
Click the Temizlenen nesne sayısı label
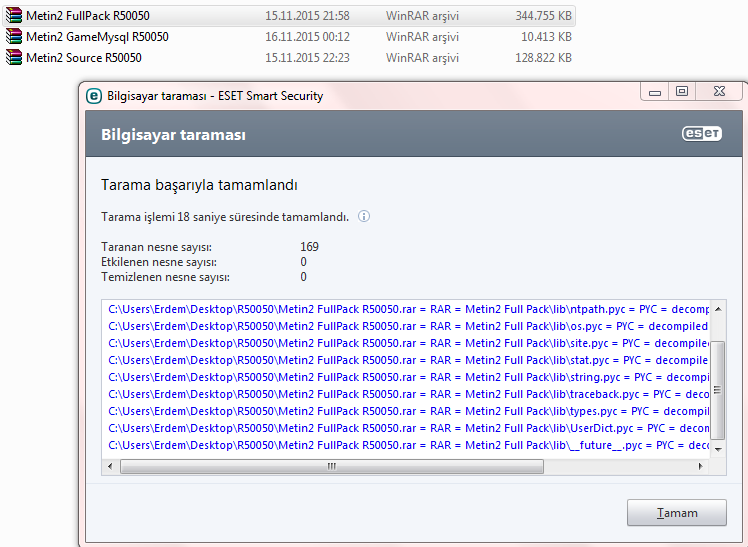click(166, 277)
